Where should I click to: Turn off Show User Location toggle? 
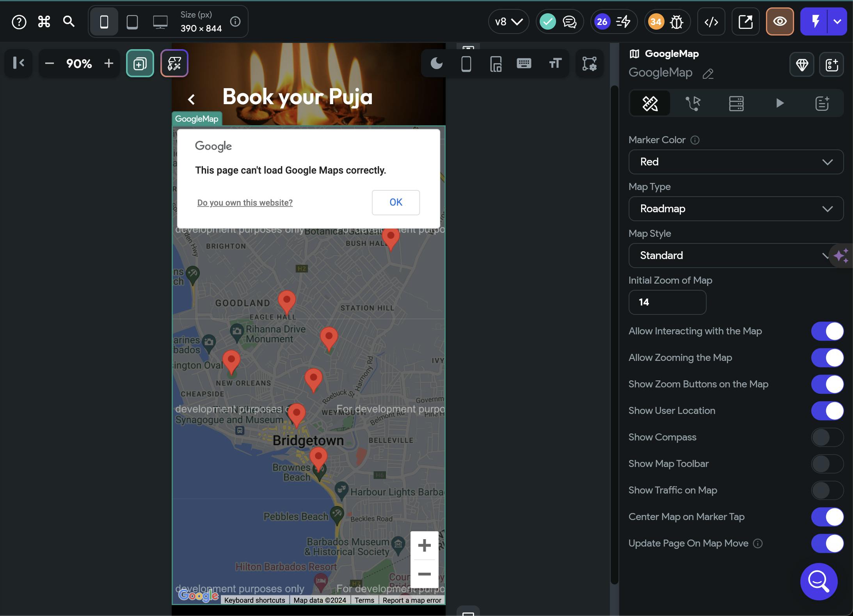point(827,411)
